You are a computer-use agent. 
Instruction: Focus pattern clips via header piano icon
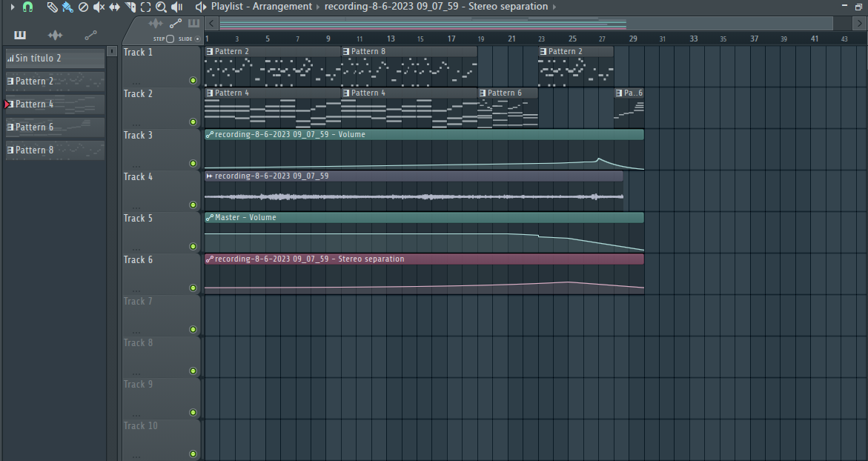point(193,23)
